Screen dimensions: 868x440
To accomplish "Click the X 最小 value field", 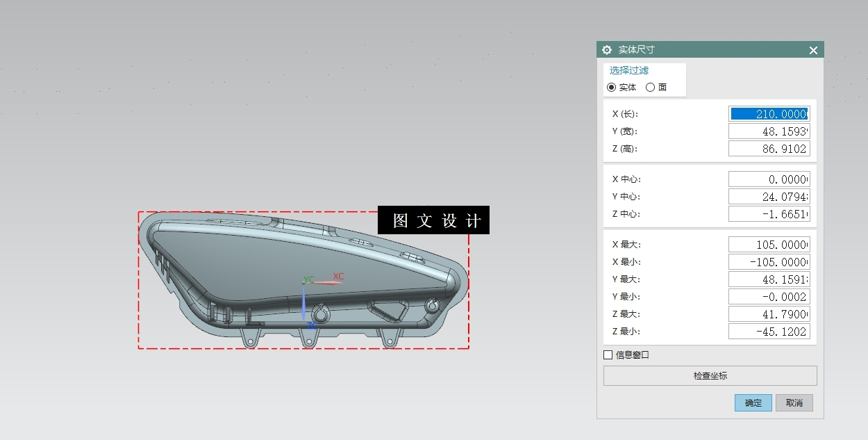I will (769, 262).
